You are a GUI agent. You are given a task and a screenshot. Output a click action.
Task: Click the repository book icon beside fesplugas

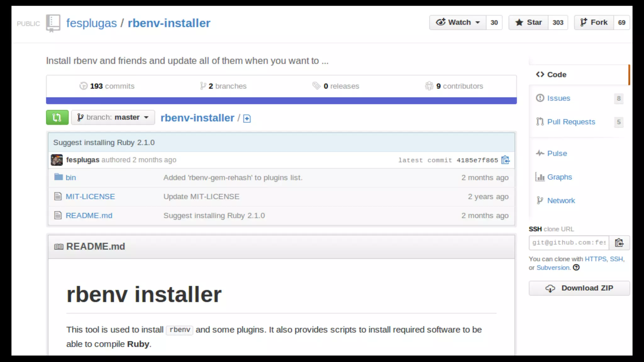(53, 23)
